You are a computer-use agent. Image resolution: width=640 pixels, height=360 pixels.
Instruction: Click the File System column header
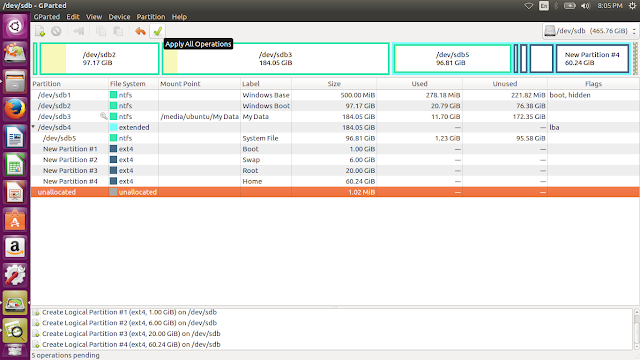pyautogui.click(x=133, y=84)
